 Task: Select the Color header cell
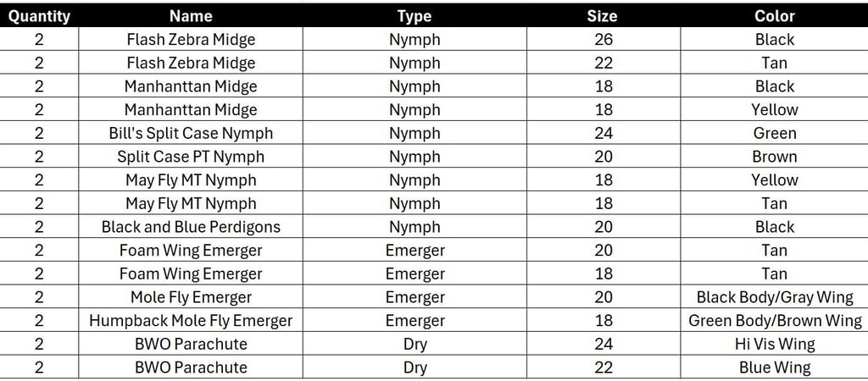click(x=774, y=16)
